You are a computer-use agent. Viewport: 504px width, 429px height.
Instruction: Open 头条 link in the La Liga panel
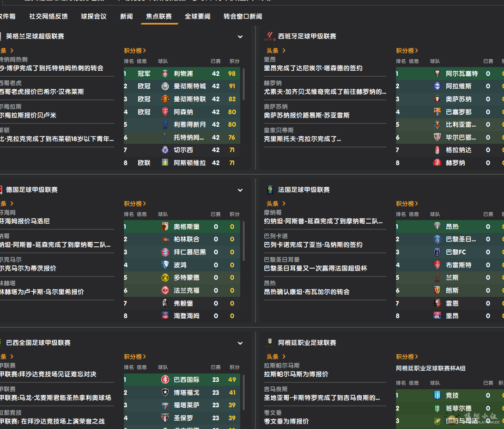click(x=275, y=50)
